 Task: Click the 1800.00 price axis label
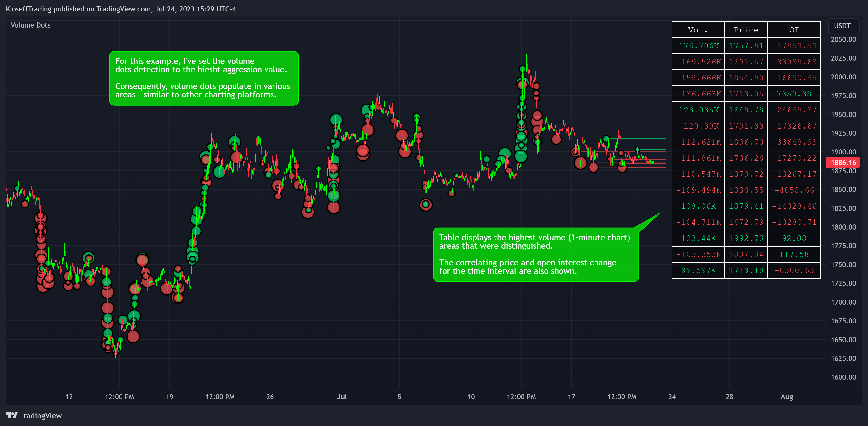(x=843, y=227)
